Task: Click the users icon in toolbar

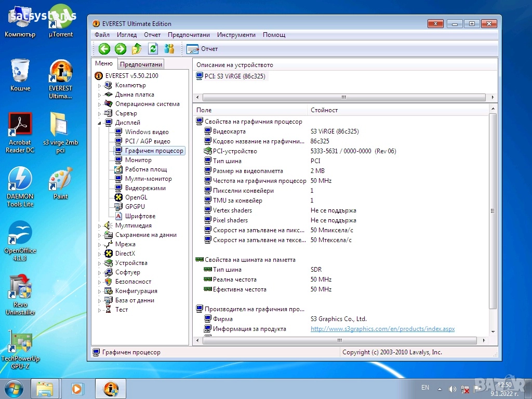Action: click(x=169, y=49)
